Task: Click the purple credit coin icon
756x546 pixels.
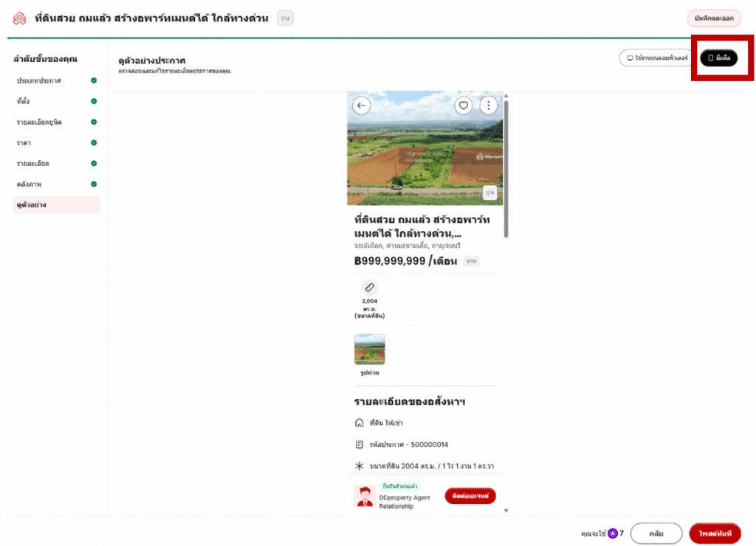Action: pyautogui.click(x=612, y=533)
